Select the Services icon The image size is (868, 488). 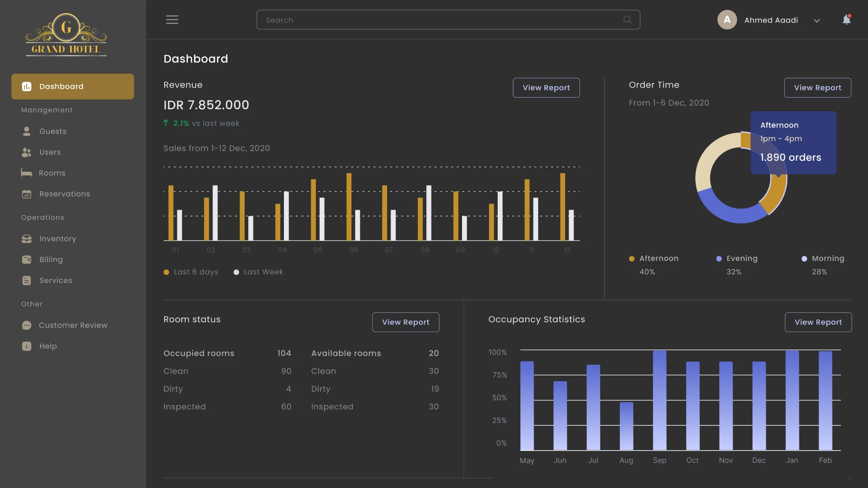[x=27, y=280]
